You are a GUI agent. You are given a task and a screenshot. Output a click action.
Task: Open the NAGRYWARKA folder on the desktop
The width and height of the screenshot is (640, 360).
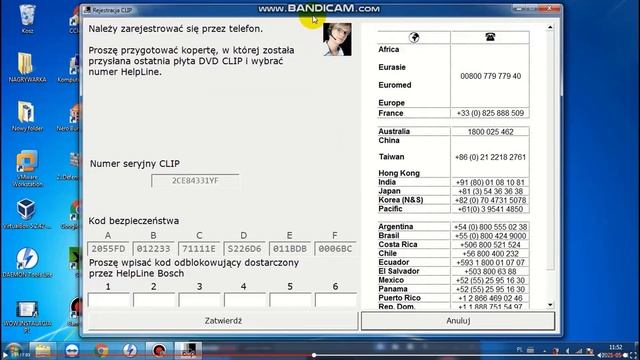[27, 67]
